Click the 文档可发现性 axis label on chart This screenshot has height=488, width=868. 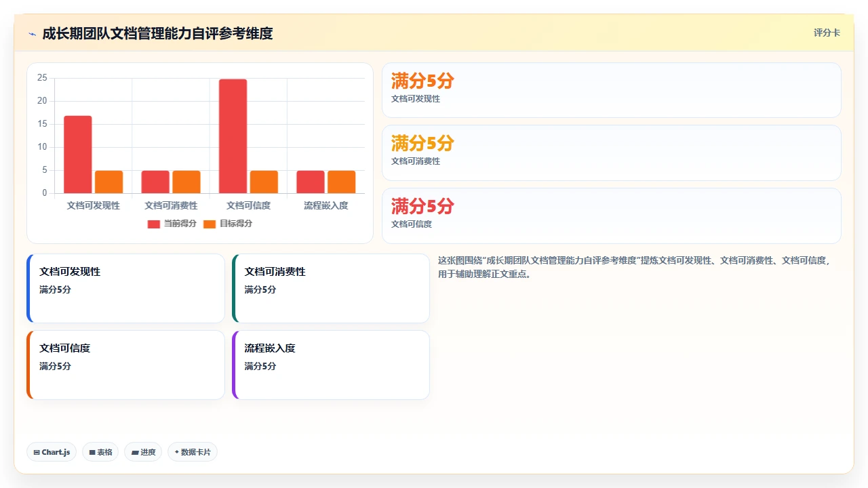94,205
